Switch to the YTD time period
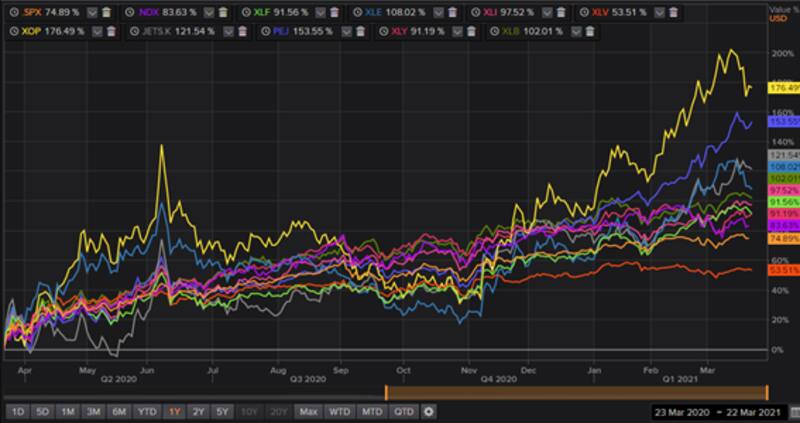Viewport: 800px width, 423px height. pyautogui.click(x=146, y=411)
